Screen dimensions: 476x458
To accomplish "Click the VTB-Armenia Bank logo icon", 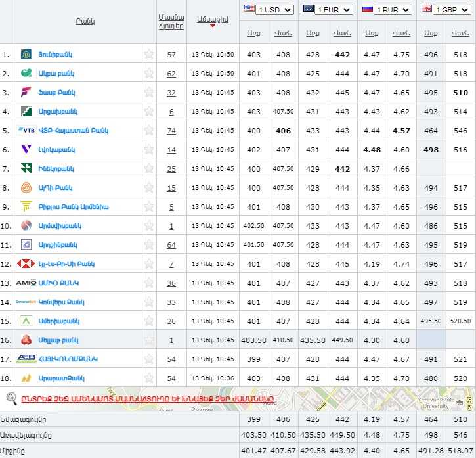I will (26, 131).
